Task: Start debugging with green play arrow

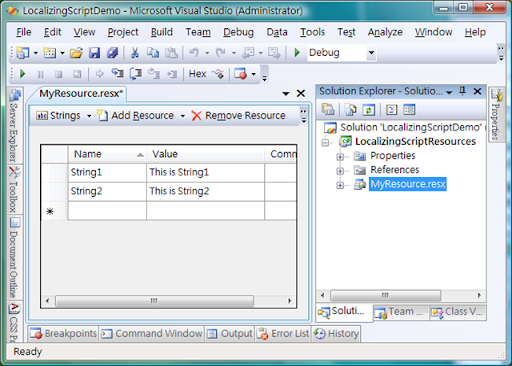Action: [x=297, y=52]
